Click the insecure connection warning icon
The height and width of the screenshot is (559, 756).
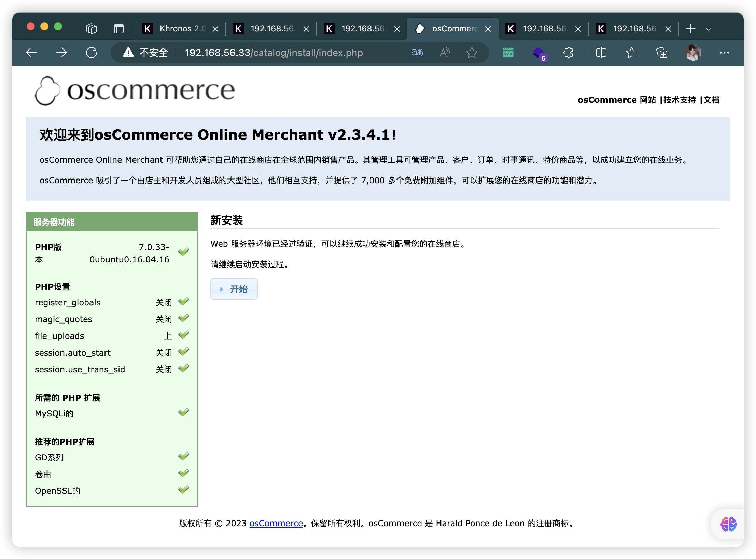click(x=128, y=53)
